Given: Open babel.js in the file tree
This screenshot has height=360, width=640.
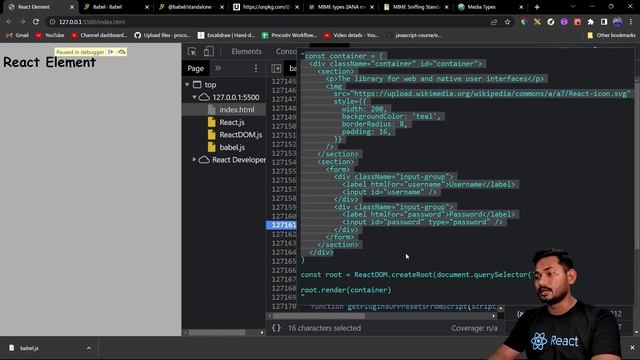Looking at the screenshot, I should point(232,147).
